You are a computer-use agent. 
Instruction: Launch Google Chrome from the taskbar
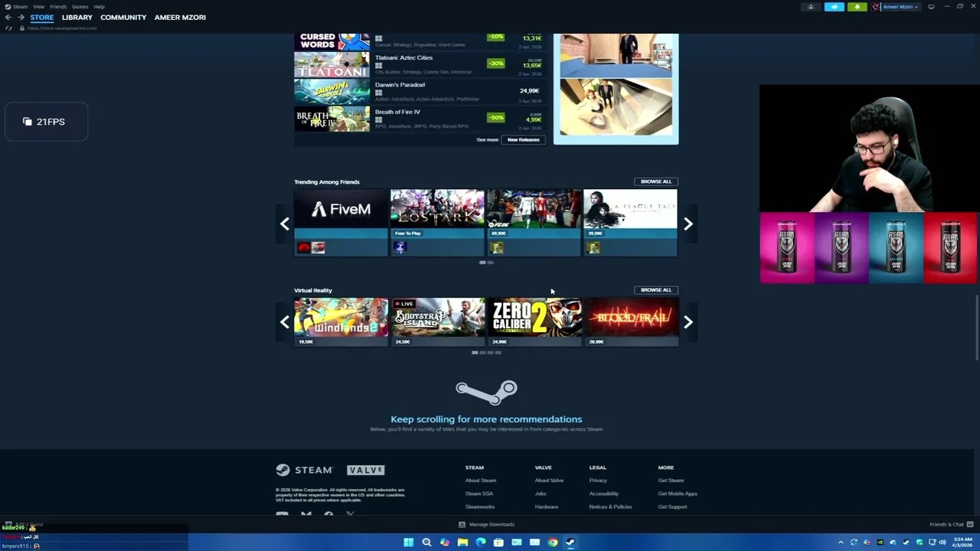click(552, 543)
